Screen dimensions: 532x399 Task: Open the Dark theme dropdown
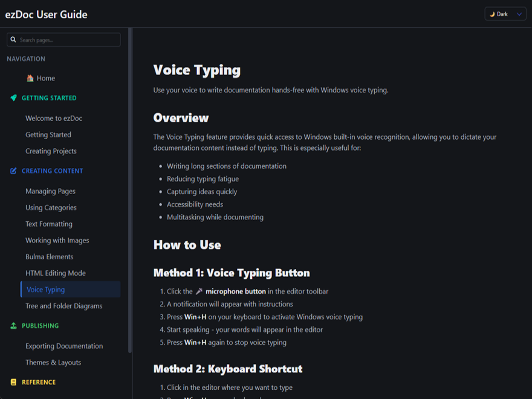pos(505,14)
